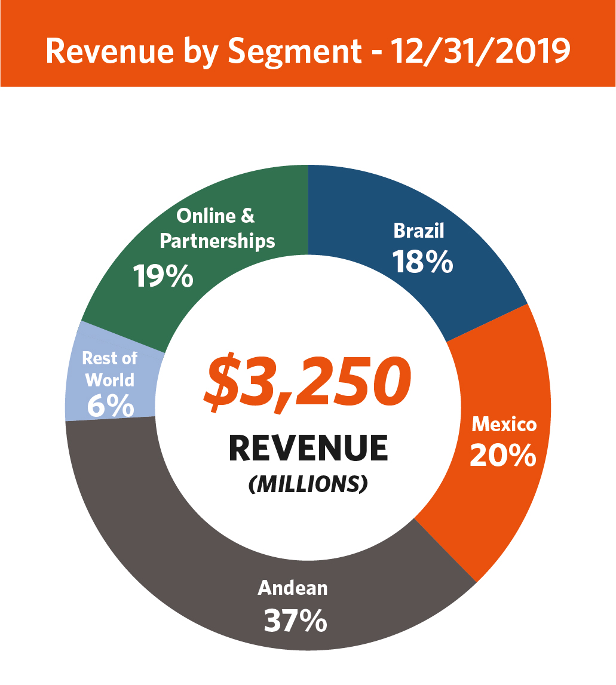Screen dimensions: 616x685
Task: Click the "Online & Partnerships" label
Action: tap(217, 228)
